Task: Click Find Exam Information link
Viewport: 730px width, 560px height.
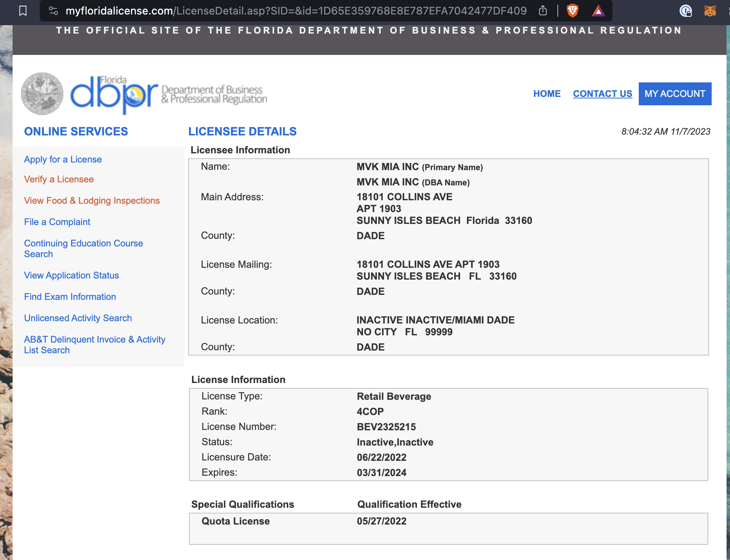Action: 70,297
